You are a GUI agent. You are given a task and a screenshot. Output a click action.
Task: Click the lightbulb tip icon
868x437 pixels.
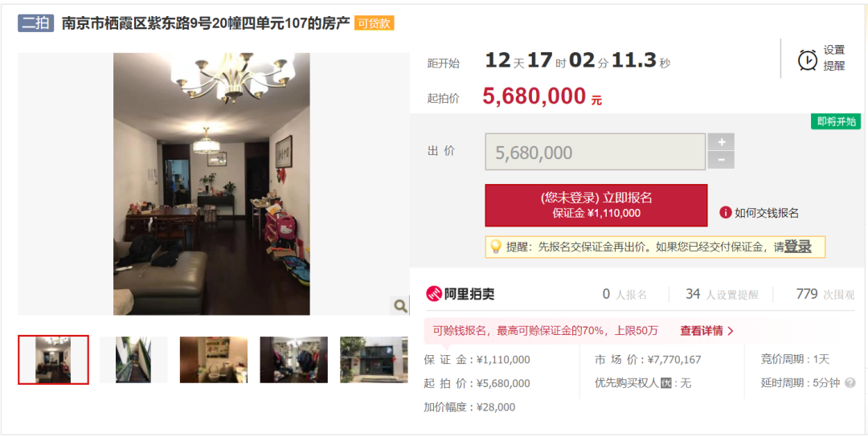click(496, 247)
